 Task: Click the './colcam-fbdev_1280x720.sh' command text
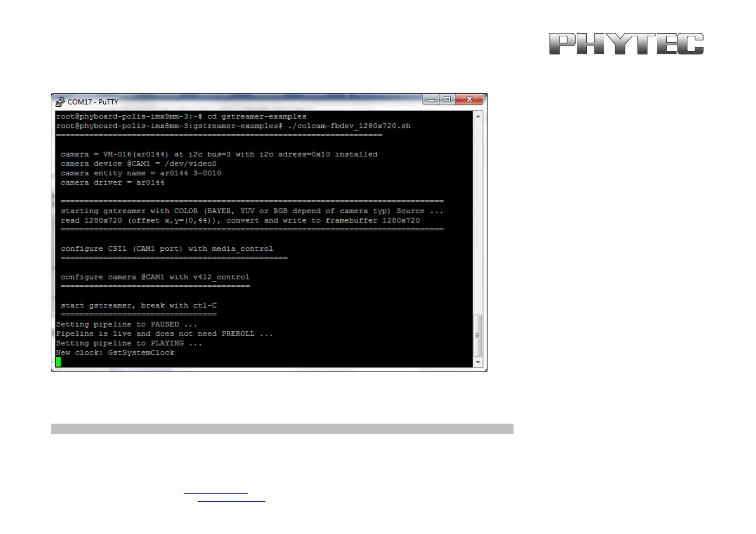[x=349, y=126]
